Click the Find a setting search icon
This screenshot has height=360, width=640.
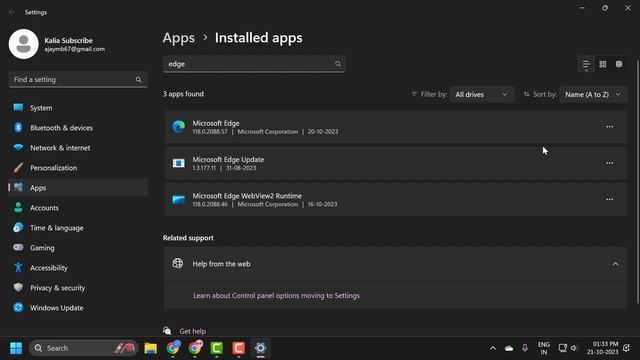tap(138, 80)
